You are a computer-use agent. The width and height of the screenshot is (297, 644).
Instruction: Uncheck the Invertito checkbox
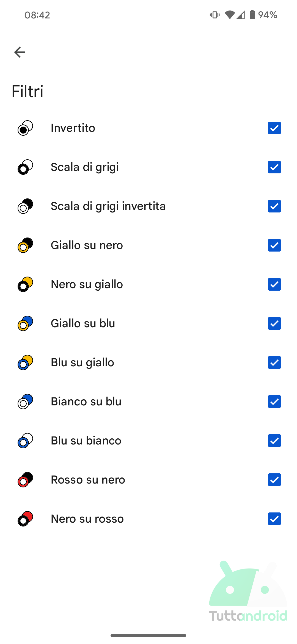click(x=274, y=128)
